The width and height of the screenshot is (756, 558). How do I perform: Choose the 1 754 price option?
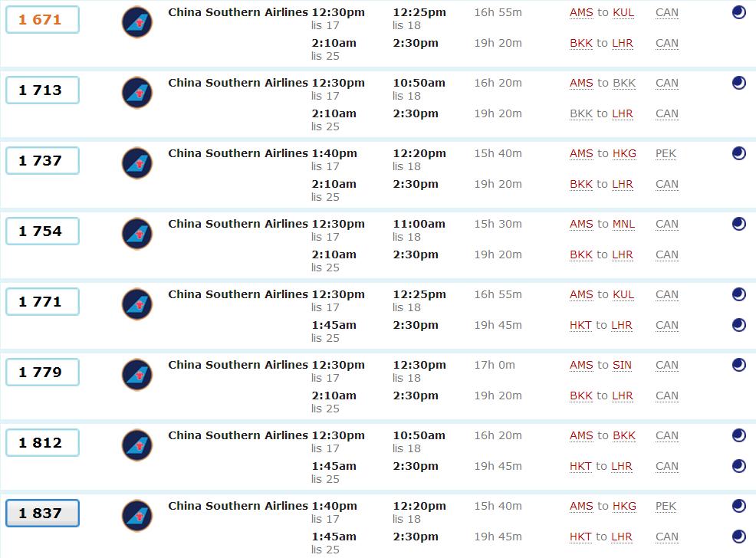click(x=42, y=231)
